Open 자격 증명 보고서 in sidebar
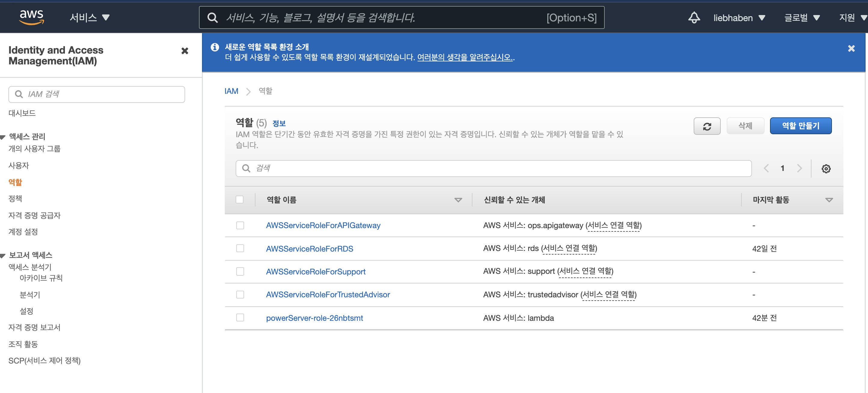This screenshot has height=393, width=868. pos(34,328)
